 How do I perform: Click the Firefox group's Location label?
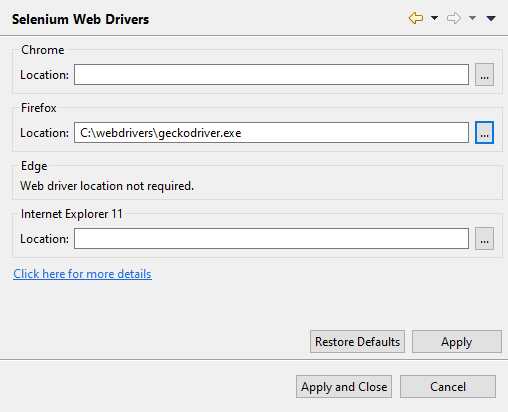point(44,133)
